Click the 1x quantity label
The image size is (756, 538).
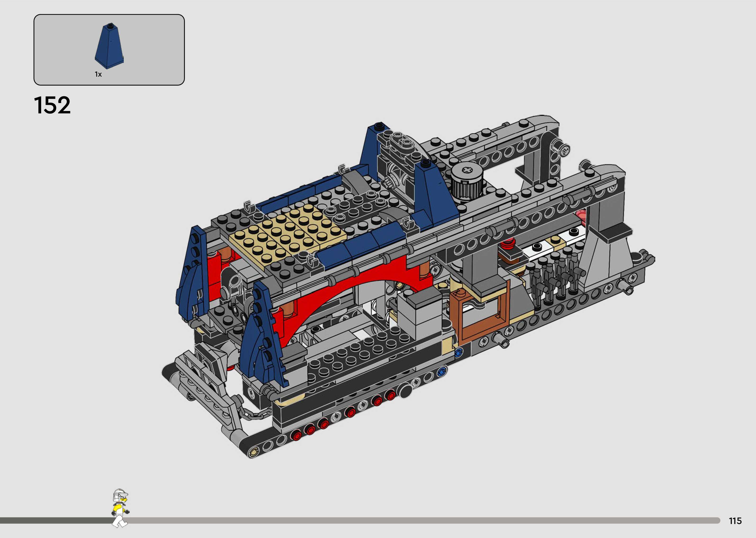98,74
